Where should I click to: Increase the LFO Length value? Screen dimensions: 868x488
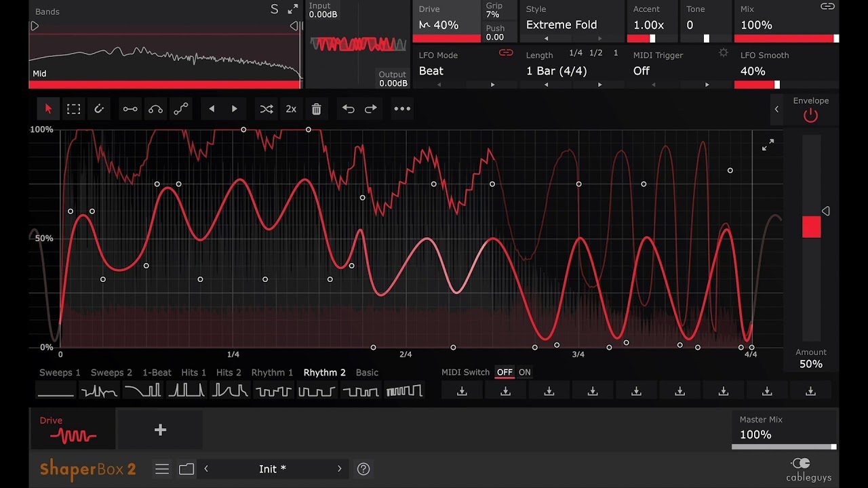click(599, 85)
